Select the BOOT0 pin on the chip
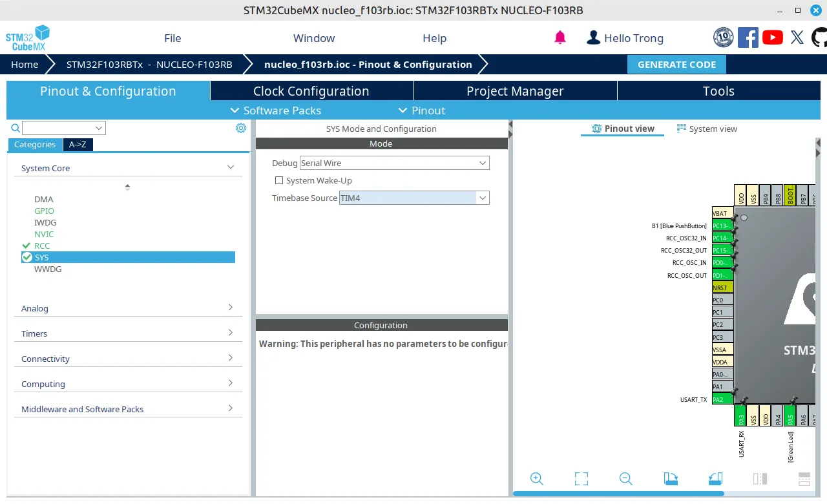 790,195
